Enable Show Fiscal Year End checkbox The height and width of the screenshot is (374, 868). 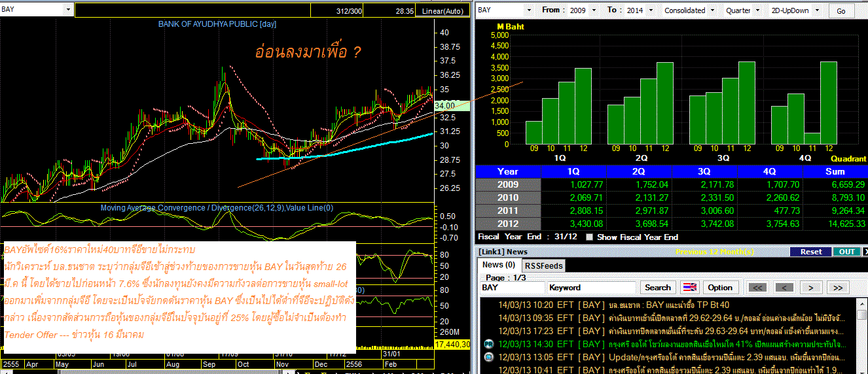[x=590, y=237]
